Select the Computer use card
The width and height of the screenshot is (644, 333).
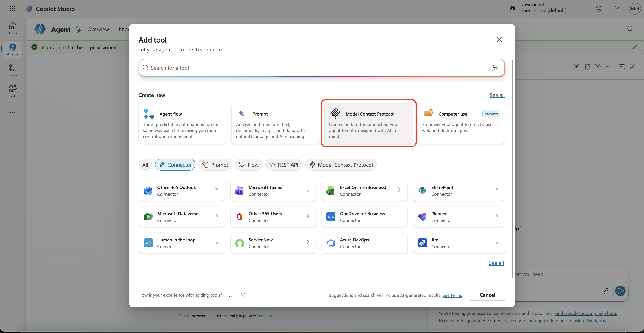pos(461,123)
